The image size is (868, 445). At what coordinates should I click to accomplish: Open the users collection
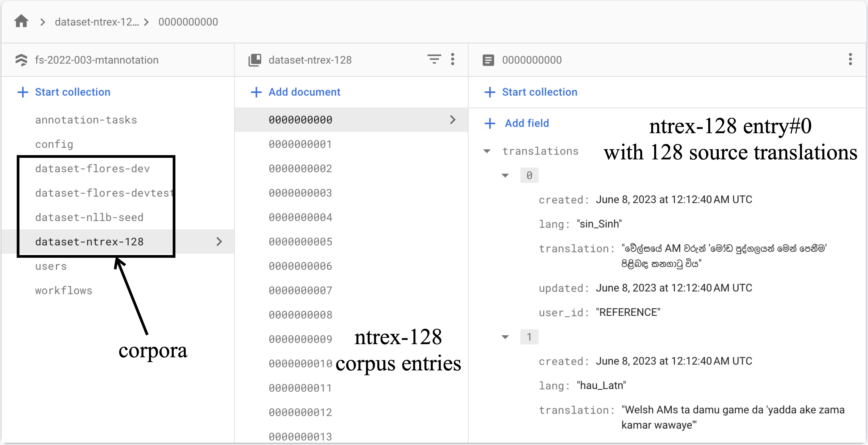(x=51, y=266)
